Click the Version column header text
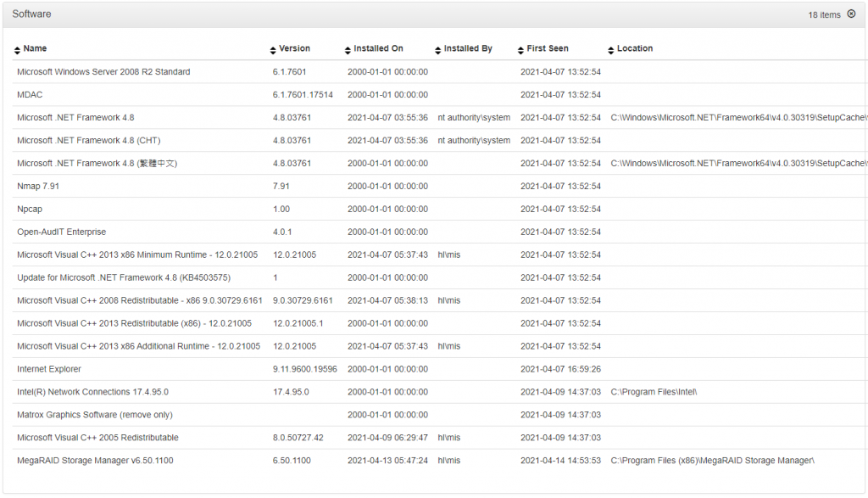 (294, 48)
